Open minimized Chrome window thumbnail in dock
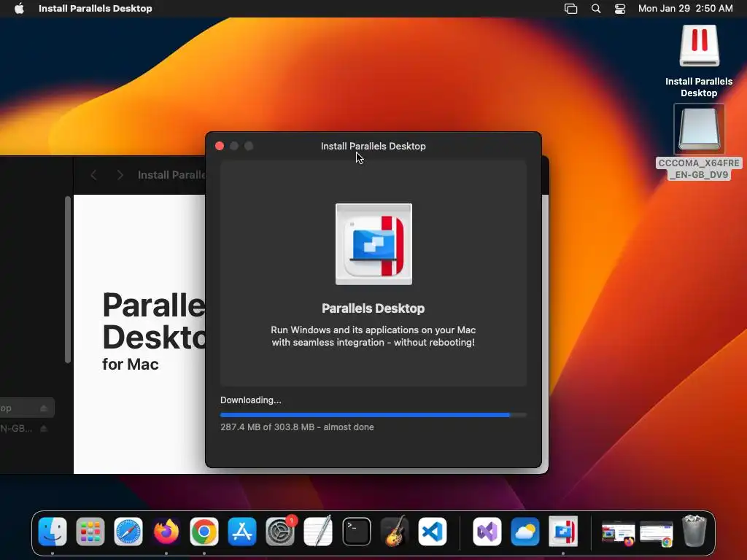Image resolution: width=747 pixels, height=560 pixels. (656, 533)
